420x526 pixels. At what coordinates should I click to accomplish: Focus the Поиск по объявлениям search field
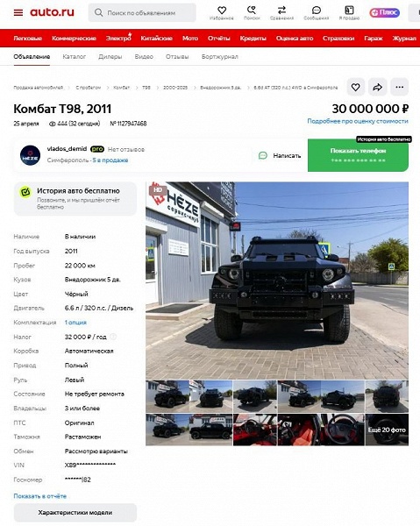(142, 13)
